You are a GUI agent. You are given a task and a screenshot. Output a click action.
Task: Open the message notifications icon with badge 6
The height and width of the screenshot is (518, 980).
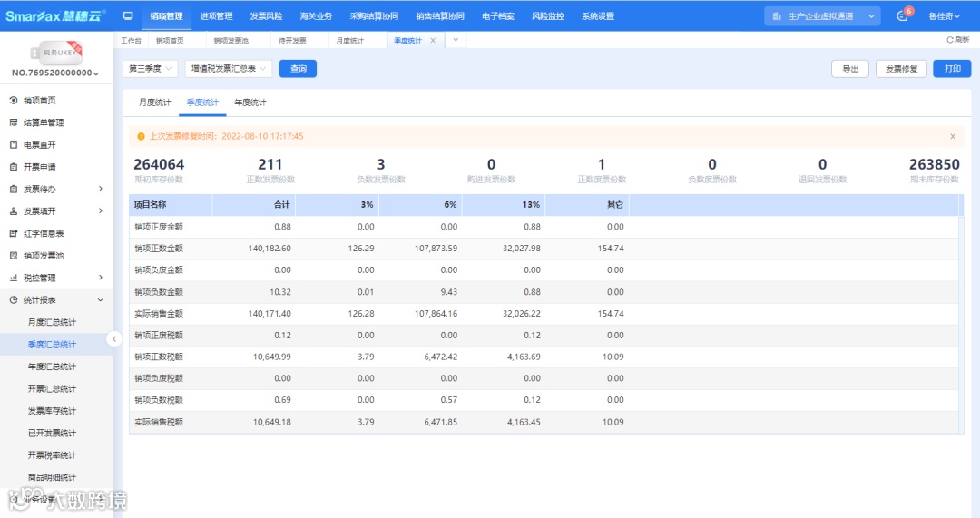point(904,15)
